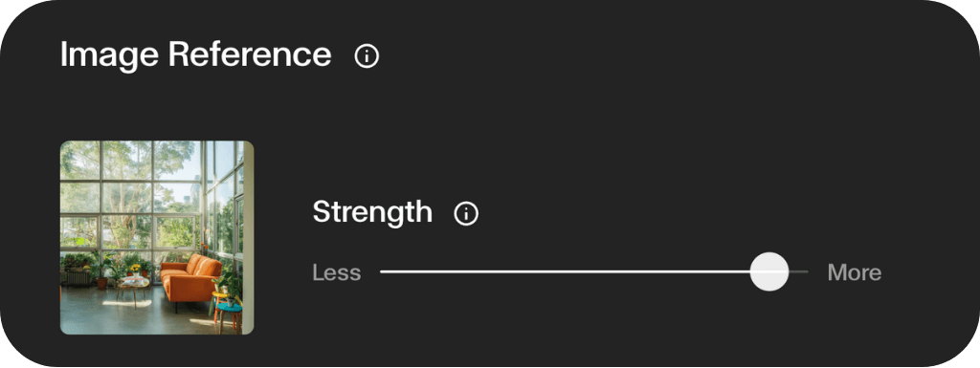980x368 pixels.
Task: Select the sunroom reference image thumbnail
Action: pos(157,238)
